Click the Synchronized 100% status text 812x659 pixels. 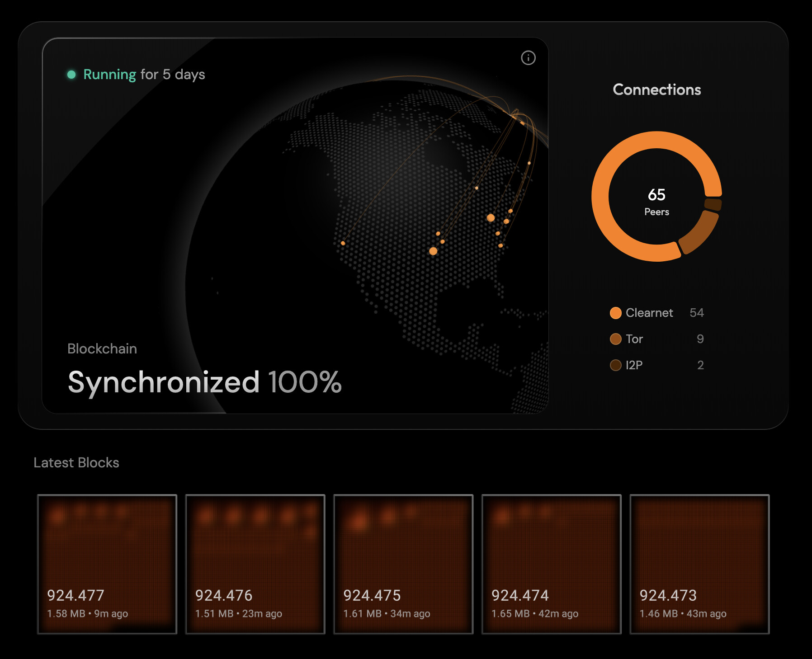point(204,382)
